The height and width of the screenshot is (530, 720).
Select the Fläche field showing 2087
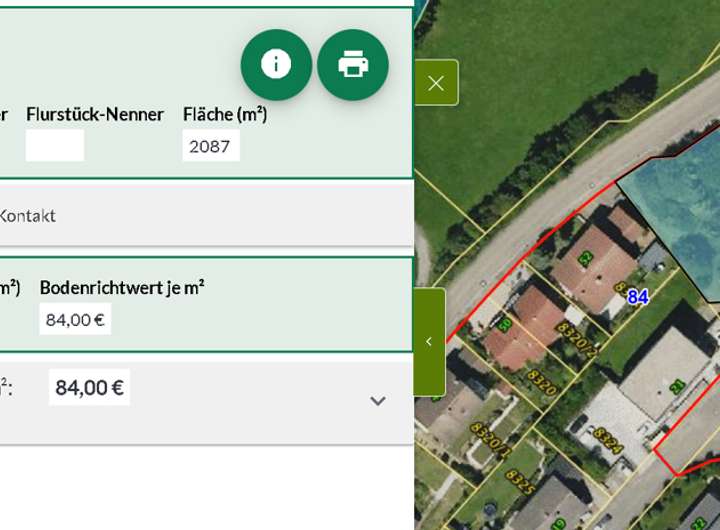pos(211,146)
